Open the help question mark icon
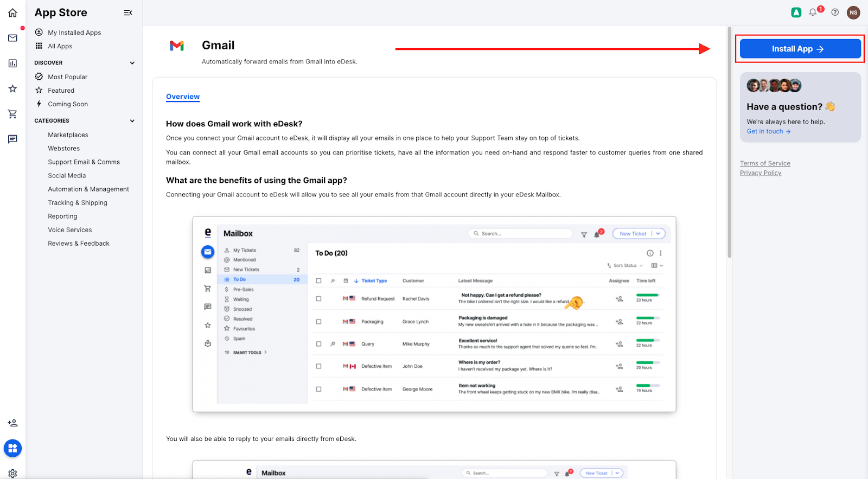The width and height of the screenshot is (868, 479). (x=835, y=12)
